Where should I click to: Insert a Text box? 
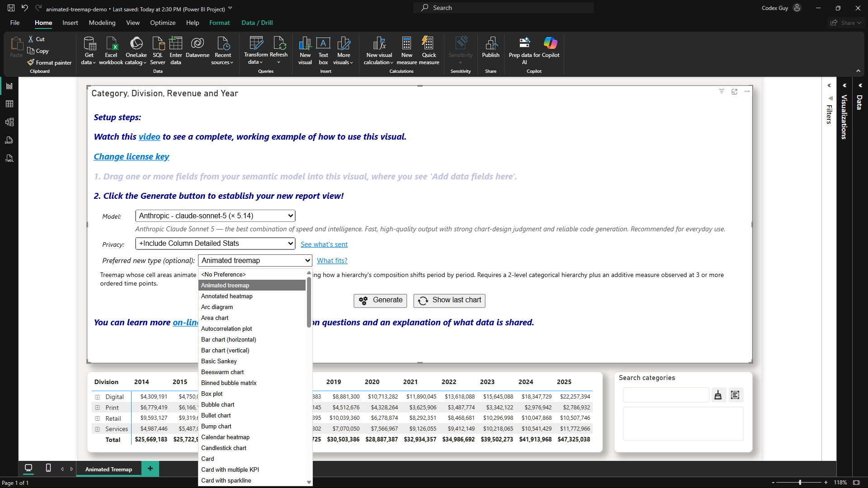pos(323,51)
